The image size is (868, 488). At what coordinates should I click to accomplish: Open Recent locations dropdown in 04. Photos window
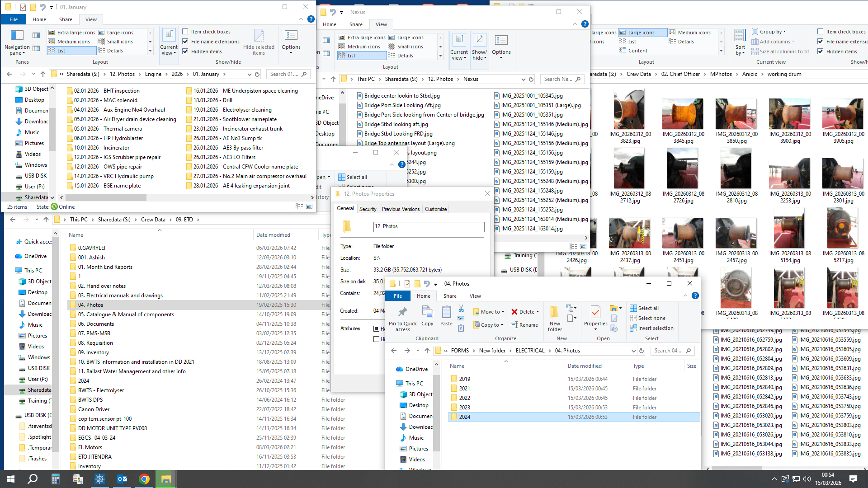point(418,351)
